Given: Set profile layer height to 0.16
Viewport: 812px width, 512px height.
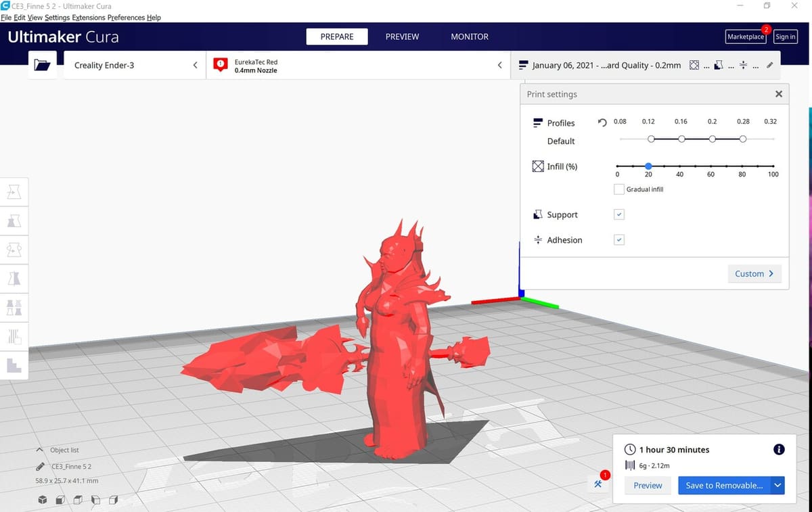Looking at the screenshot, I should (681, 139).
